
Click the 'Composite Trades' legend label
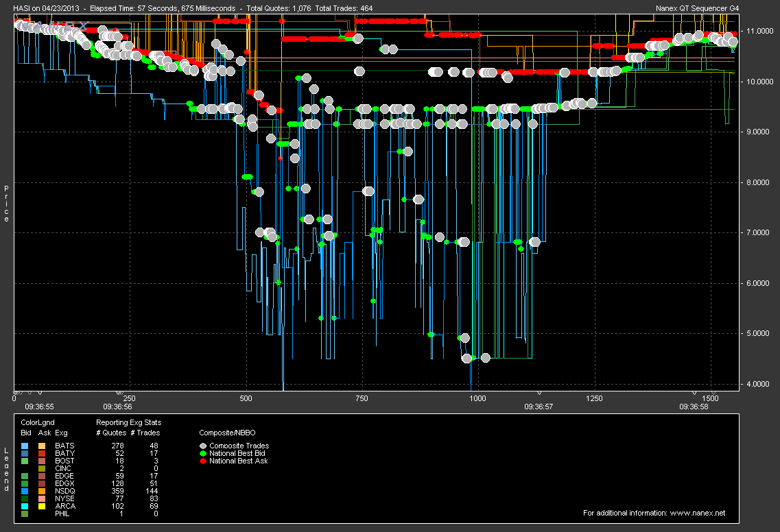(239, 446)
